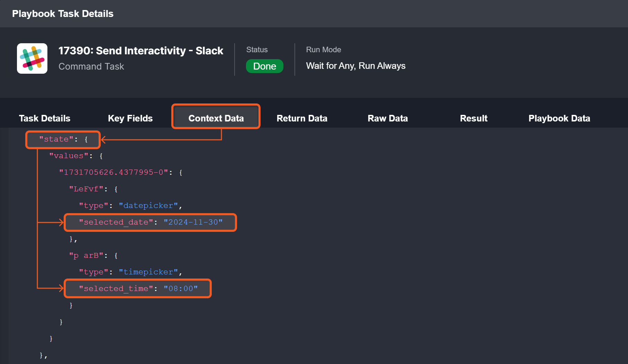Click the green Done status badge
The width and height of the screenshot is (628, 364).
[264, 66]
